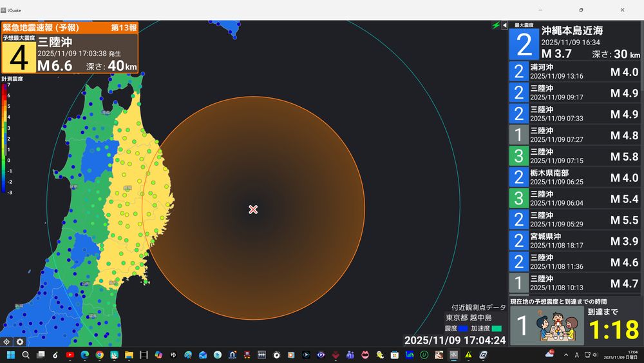Viewport: 644px width, 363px height.
Task: Click the 第13報 report number label
Action: click(124, 28)
